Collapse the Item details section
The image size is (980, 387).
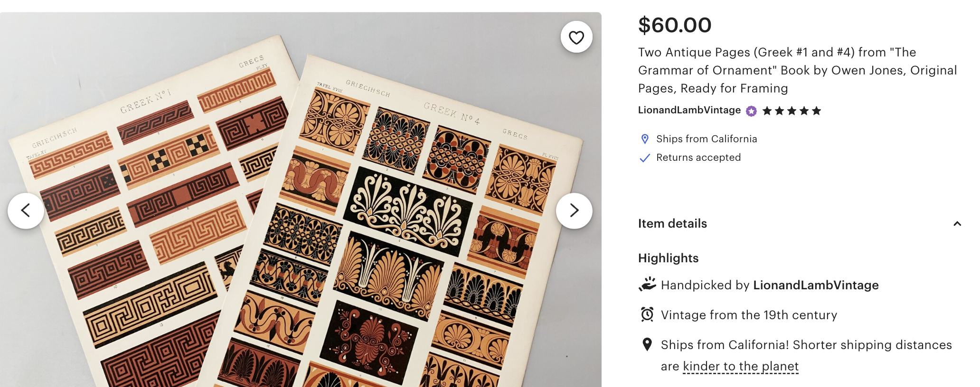click(x=957, y=224)
